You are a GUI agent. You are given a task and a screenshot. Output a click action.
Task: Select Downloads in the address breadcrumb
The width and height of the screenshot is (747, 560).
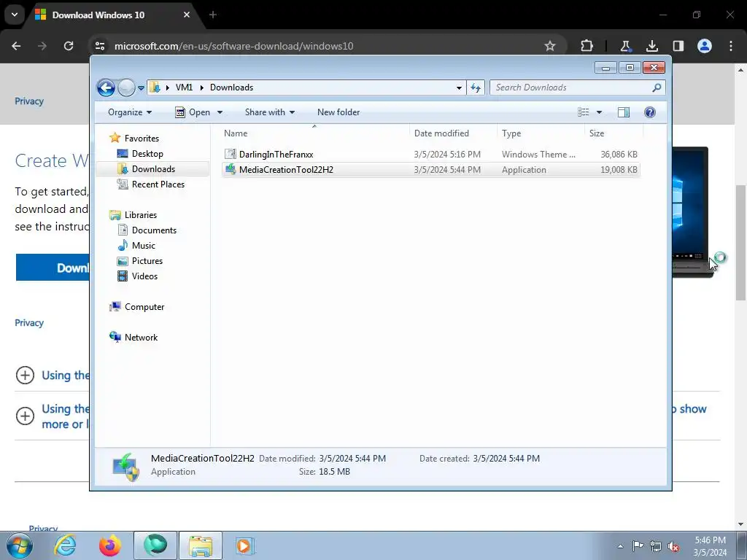pyautogui.click(x=231, y=87)
